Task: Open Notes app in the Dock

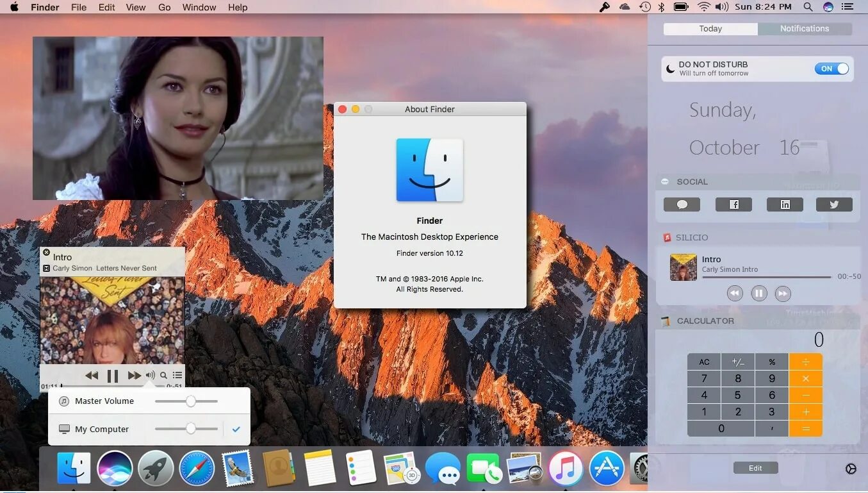Action: pos(320,467)
